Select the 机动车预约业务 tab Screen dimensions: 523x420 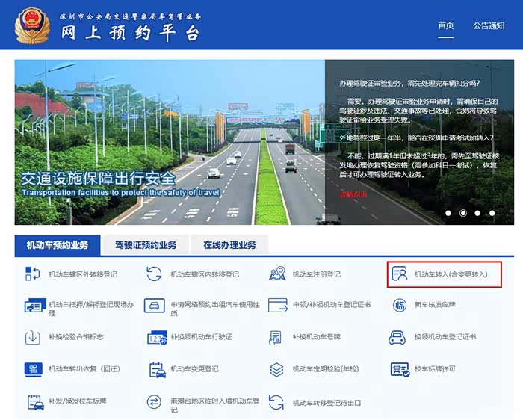(x=58, y=245)
